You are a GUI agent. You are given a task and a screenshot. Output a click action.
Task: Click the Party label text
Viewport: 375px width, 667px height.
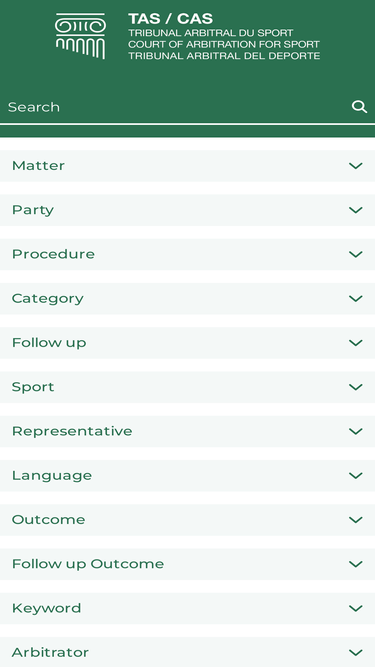(x=33, y=210)
